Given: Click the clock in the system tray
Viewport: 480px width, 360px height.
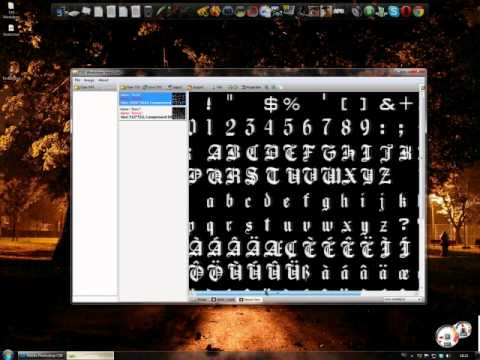Looking at the screenshot, I should [x=464, y=356].
